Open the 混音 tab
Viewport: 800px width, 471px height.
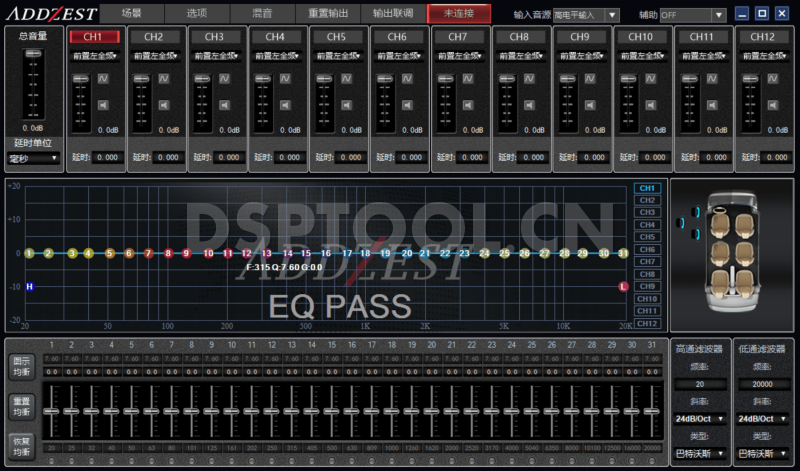[262, 13]
